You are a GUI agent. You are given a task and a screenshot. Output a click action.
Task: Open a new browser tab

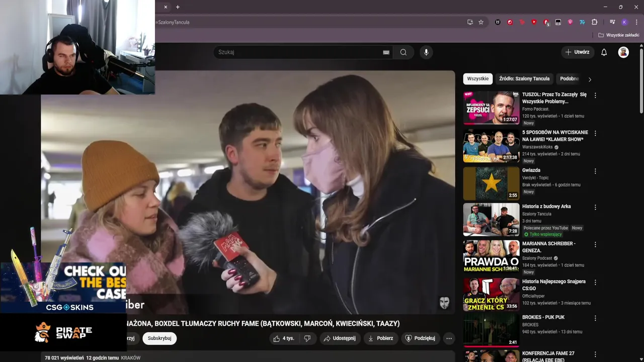(x=178, y=7)
